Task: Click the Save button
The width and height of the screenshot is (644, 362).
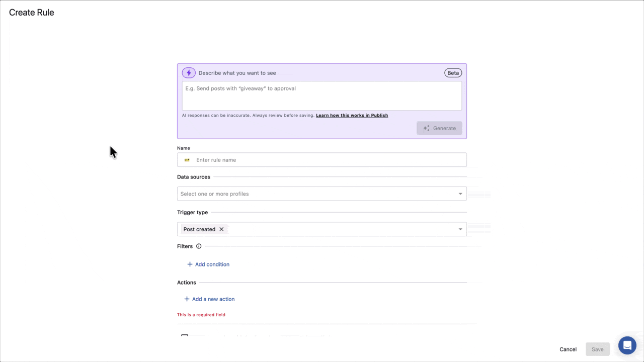Action: (x=597, y=349)
